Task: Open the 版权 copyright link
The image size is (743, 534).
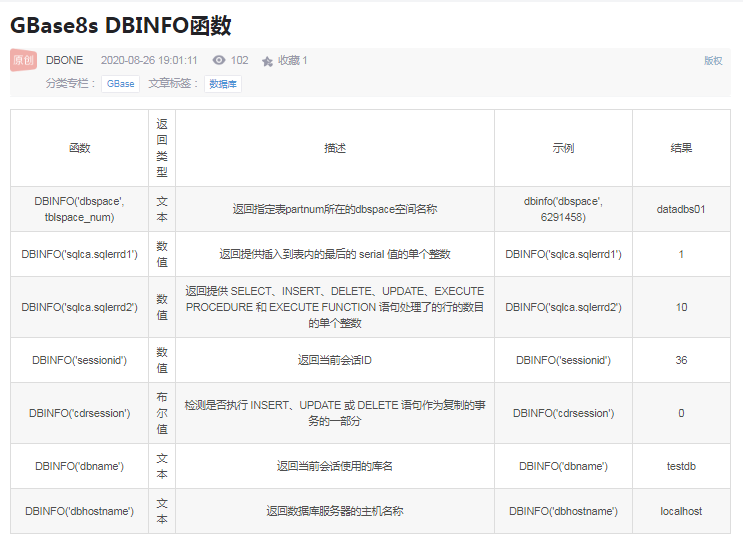Action: [713, 61]
